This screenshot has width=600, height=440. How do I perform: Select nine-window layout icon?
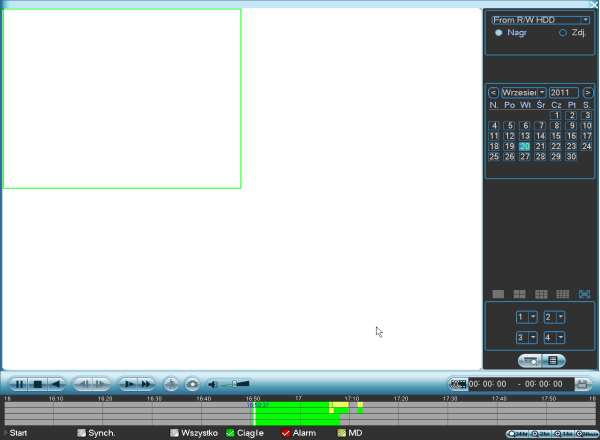[541, 294]
